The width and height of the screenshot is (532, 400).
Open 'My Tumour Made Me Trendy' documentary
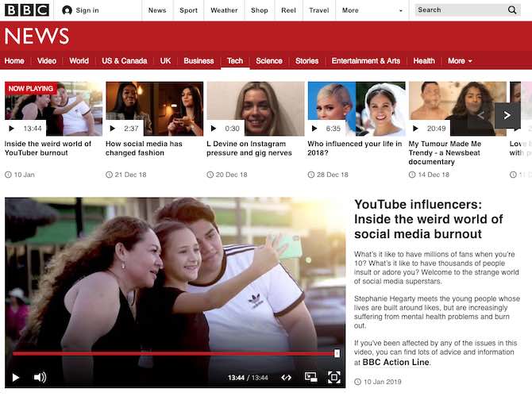[x=445, y=152]
